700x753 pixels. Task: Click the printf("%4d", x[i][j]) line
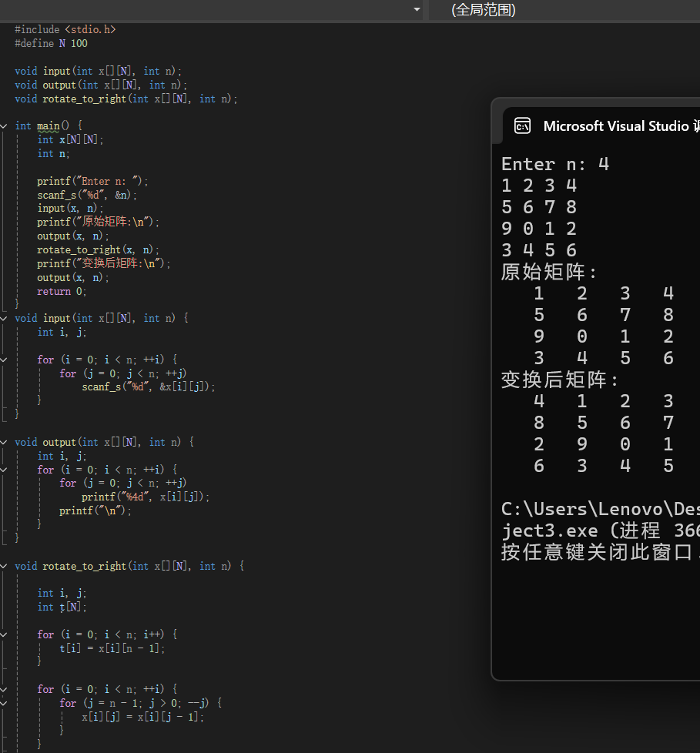point(146,497)
